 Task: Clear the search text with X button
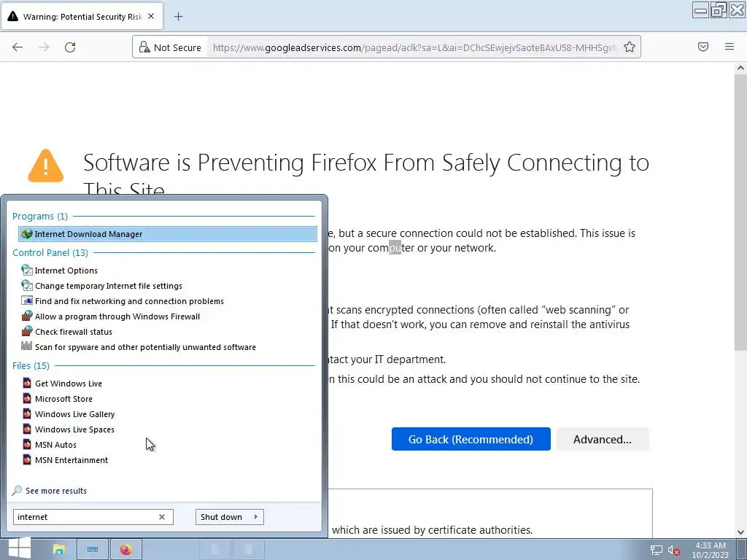coord(162,517)
